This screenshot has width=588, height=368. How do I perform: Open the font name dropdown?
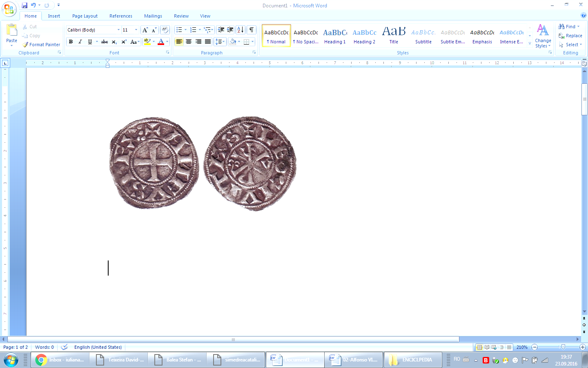tap(118, 30)
